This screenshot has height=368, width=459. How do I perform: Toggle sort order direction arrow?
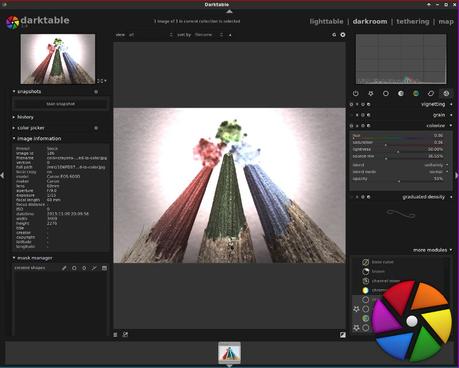[230, 35]
